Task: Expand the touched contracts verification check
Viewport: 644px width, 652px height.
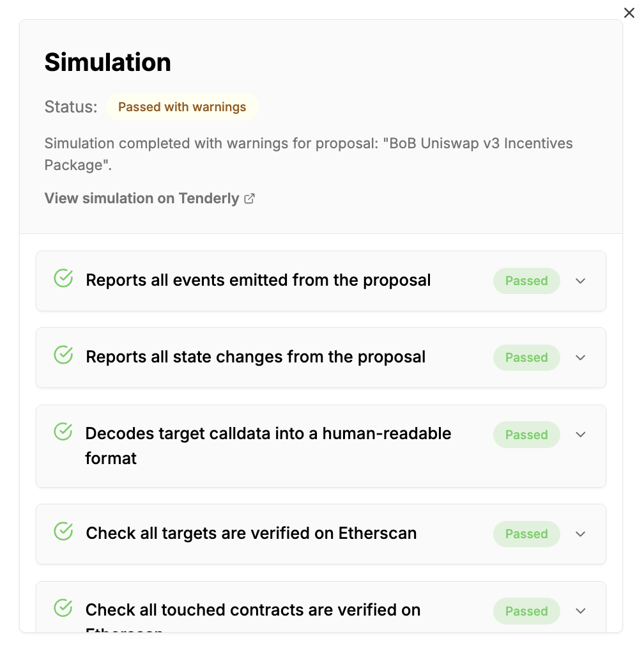Action: pos(580,610)
